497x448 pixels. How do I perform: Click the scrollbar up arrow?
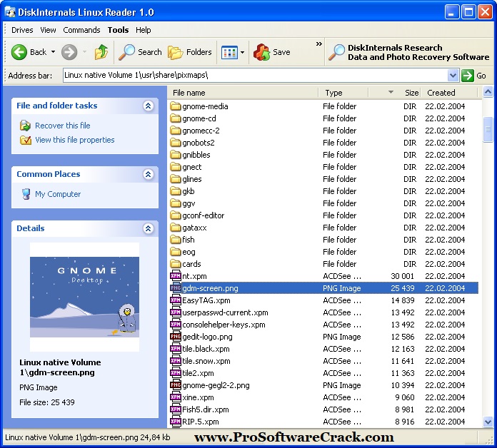click(x=488, y=92)
